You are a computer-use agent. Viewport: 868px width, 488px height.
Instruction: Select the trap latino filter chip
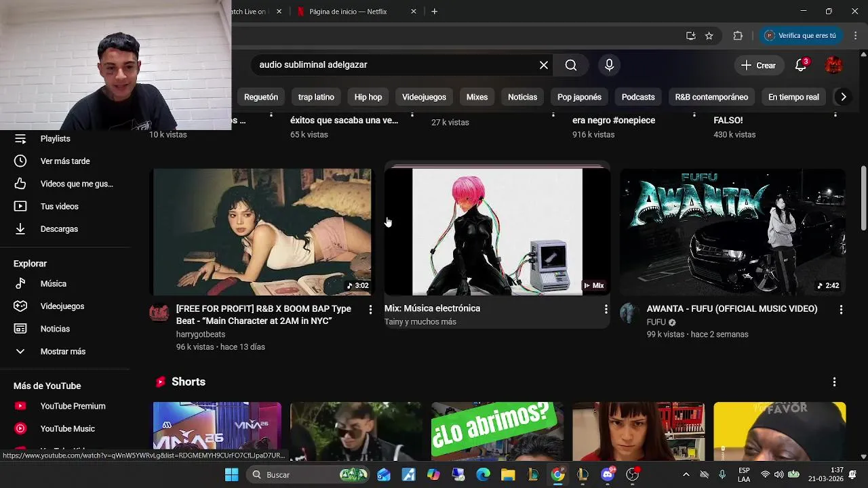316,97
